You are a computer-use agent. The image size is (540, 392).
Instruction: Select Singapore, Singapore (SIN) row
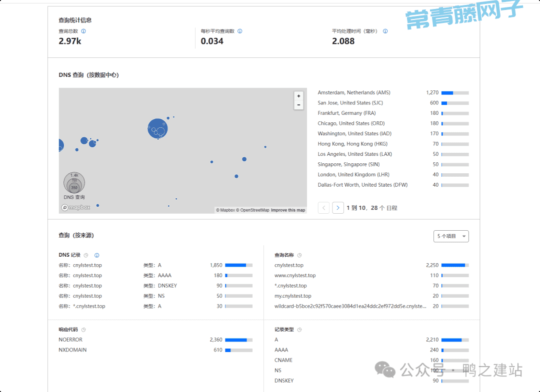click(x=393, y=164)
